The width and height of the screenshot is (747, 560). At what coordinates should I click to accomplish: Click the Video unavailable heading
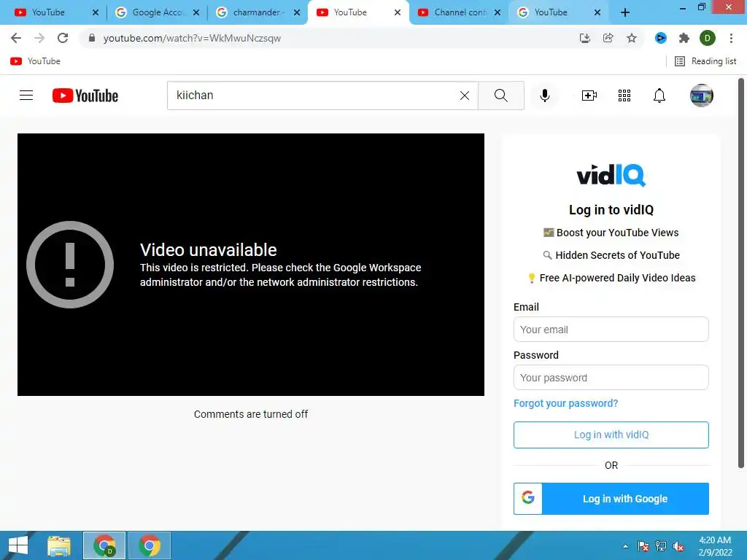coord(208,250)
